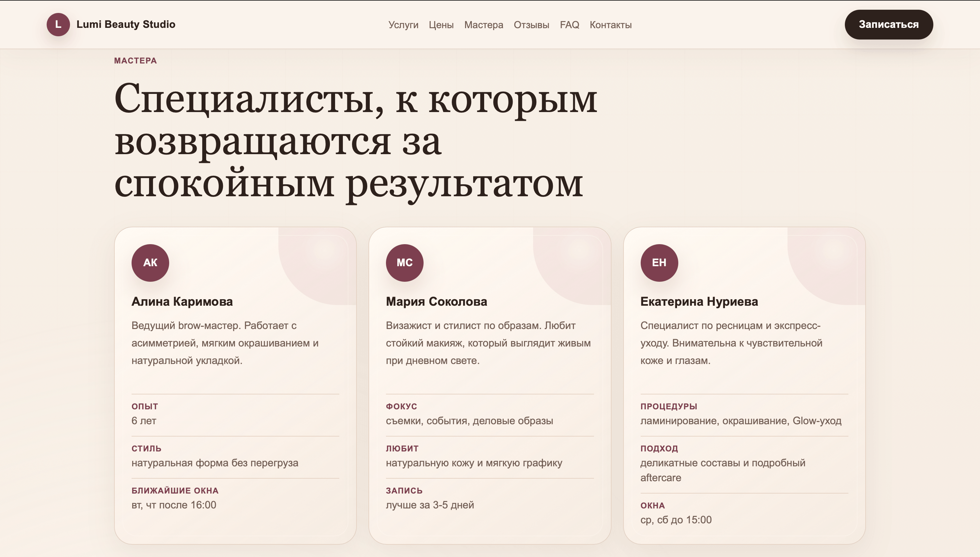The height and width of the screenshot is (557, 980).
Task: Open the Отзывы navigation link
Action: pyautogui.click(x=531, y=25)
